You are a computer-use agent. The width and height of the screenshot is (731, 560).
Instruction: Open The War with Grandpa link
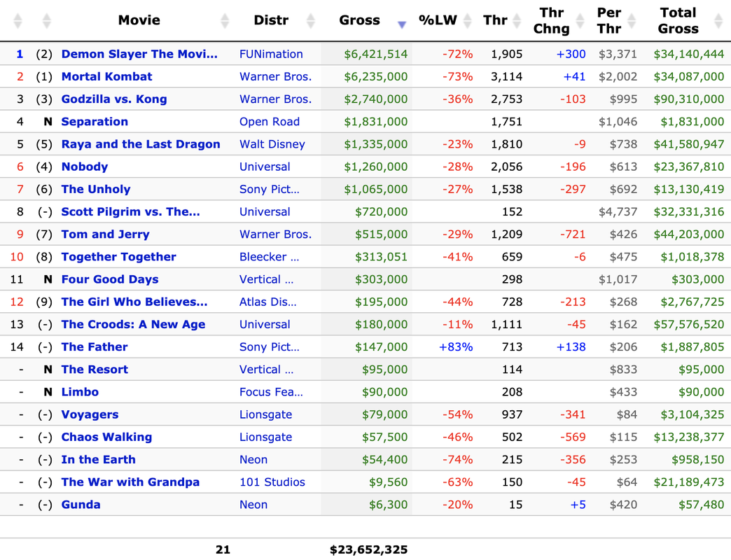point(130,482)
